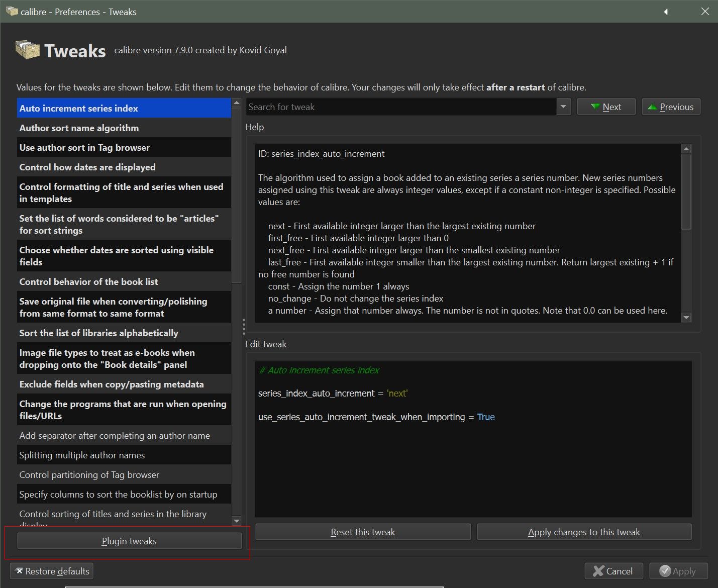Go to Next search match
Image resolution: width=718 pixels, height=588 pixels.
(x=606, y=107)
